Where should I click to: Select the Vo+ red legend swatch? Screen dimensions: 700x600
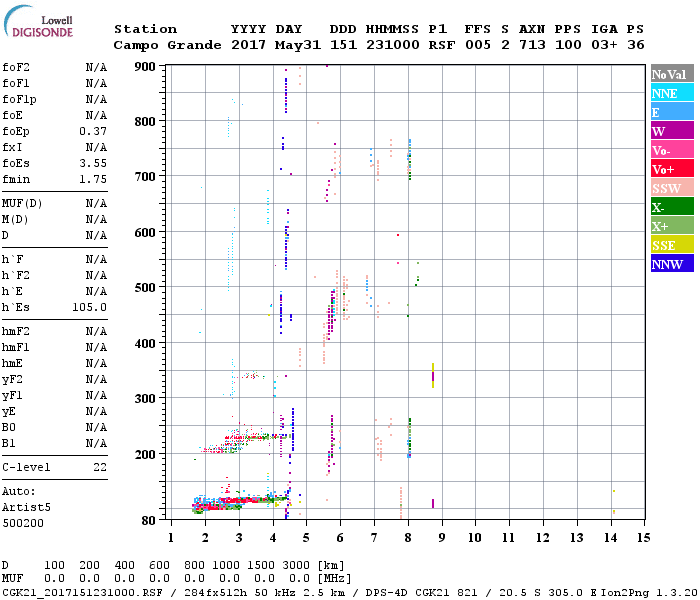point(672,168)
